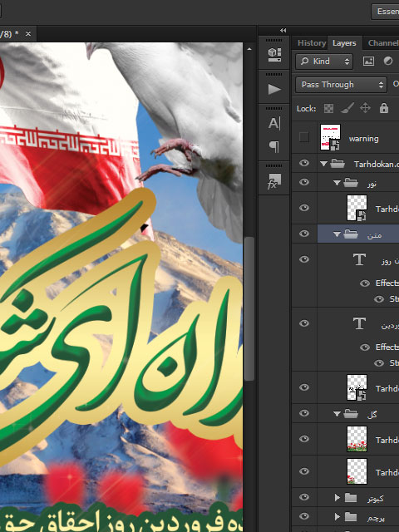
Task: Filter layers by pixel image icon
Action: [368, 61]
